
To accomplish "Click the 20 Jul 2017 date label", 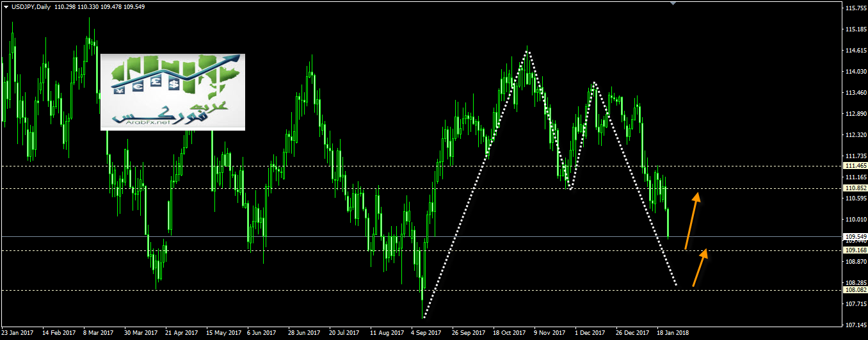I will tap(345, 334).
